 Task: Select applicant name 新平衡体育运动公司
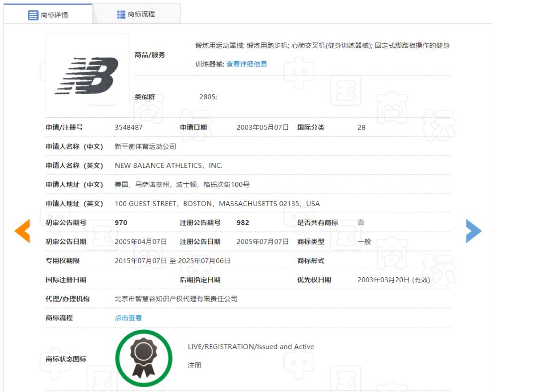tap(145, 147)
